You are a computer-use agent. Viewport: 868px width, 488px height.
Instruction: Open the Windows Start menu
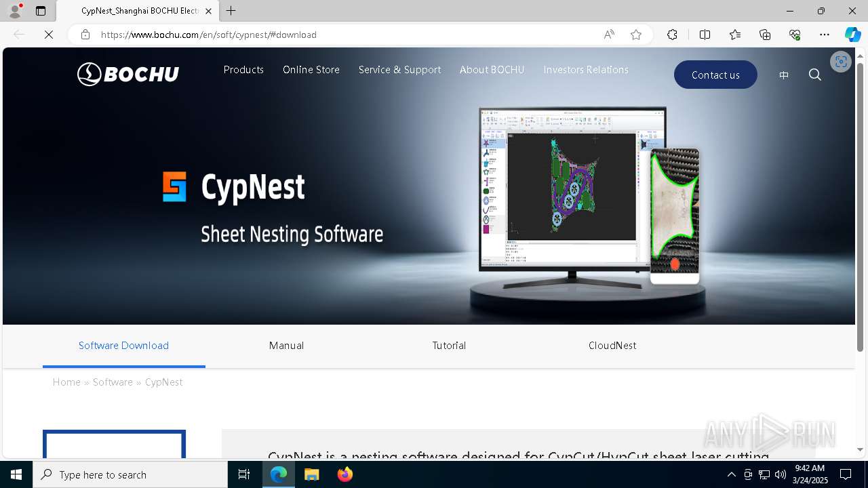16,474
